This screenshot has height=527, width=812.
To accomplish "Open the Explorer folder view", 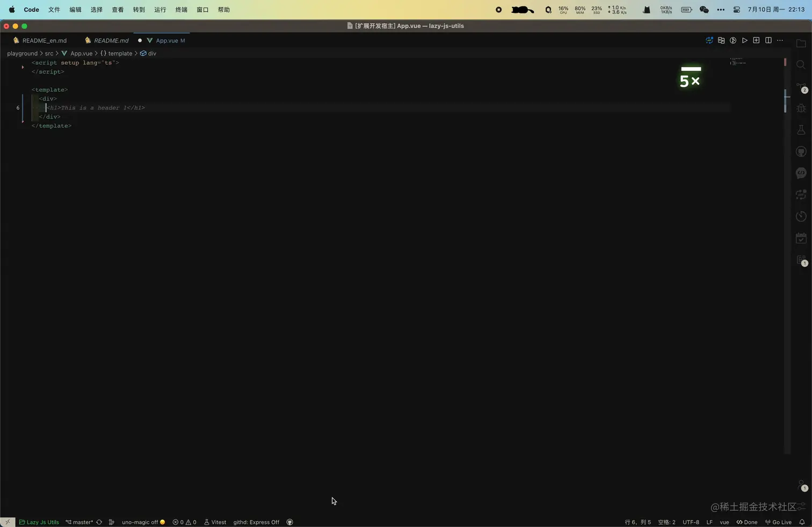I will coord(801,44).
